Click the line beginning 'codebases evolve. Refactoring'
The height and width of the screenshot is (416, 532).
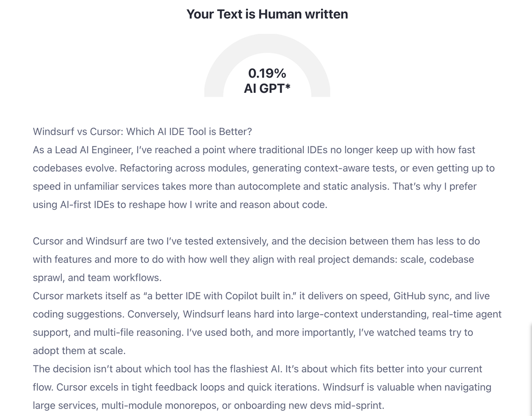[x=264, y=168]
